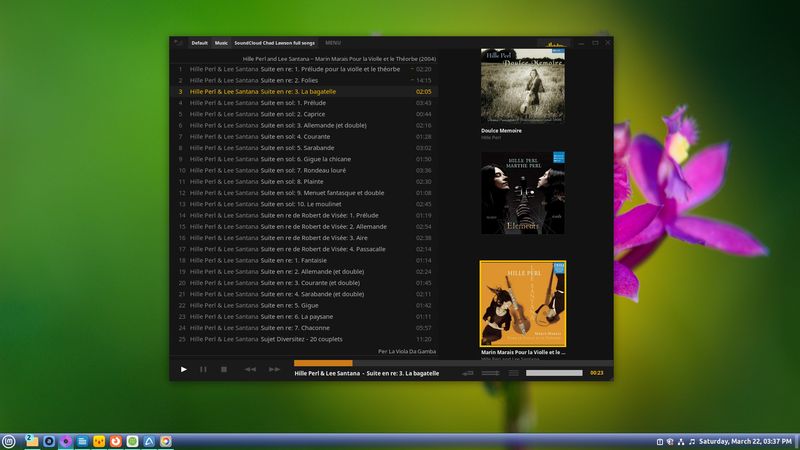Select track 22 Suite en re: Gigue

point(305,305)
